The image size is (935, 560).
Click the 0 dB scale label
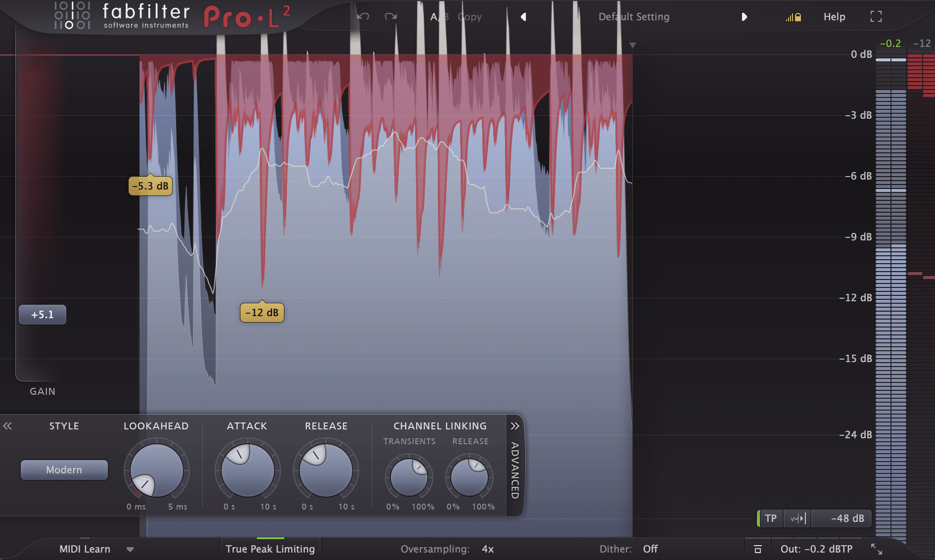[861, 54]
